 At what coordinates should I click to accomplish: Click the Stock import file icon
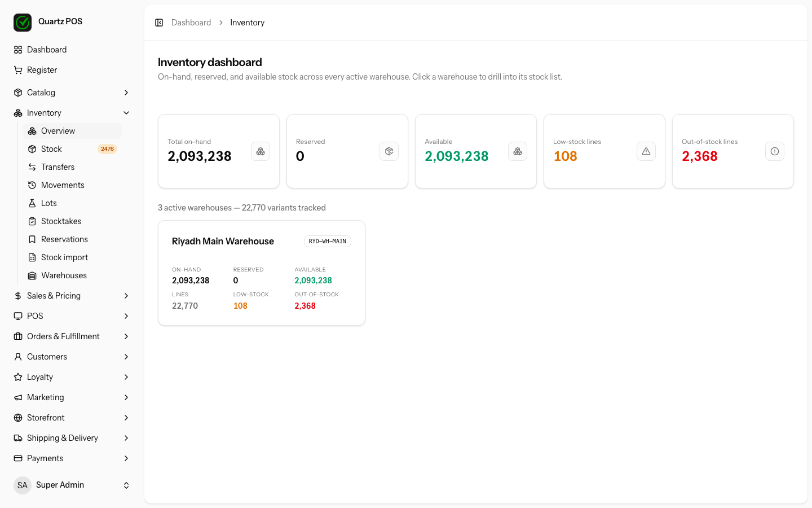[32, 257]
